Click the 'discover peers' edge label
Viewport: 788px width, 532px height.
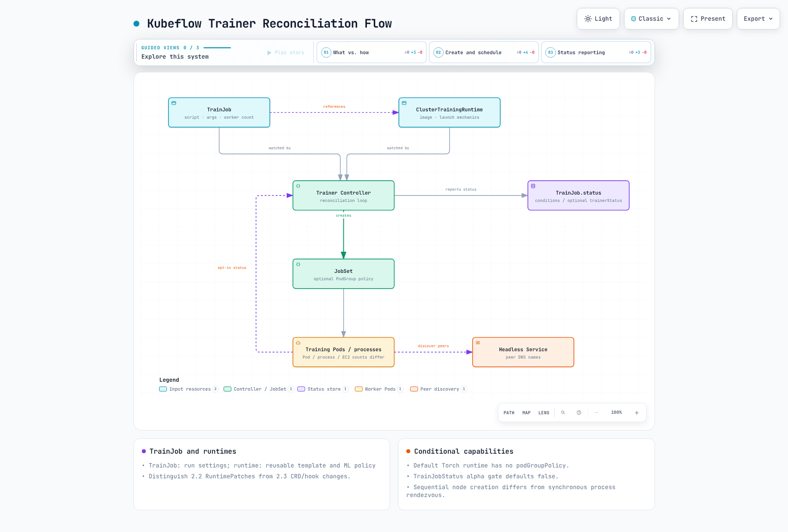tap(433, 346)
